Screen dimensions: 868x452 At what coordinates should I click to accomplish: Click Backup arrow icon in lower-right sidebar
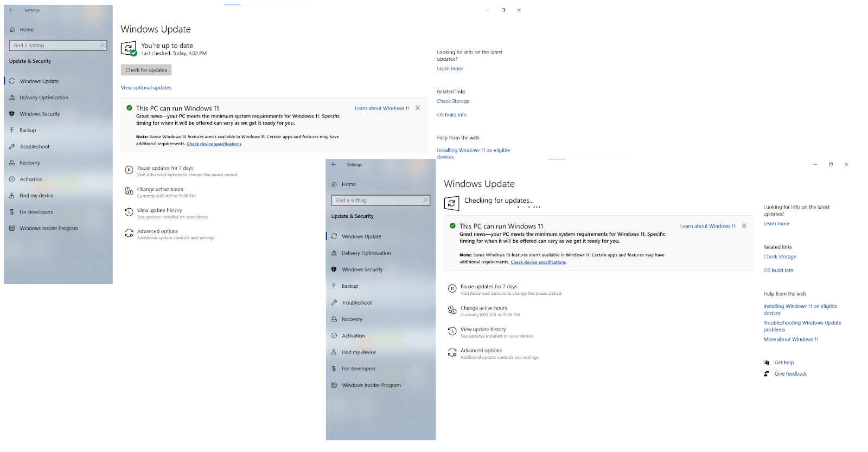[334, 286]
